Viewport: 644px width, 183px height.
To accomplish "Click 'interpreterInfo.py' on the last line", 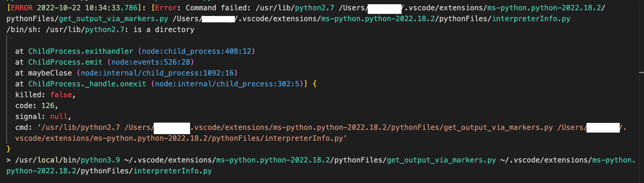I will 172,171.
